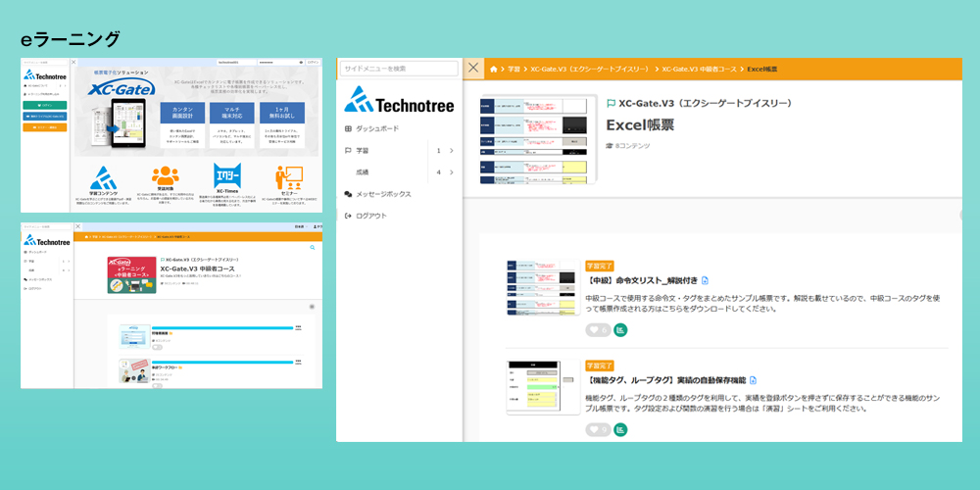Click the orange セミナー button in the top-left screen

(x=44, y=127)
